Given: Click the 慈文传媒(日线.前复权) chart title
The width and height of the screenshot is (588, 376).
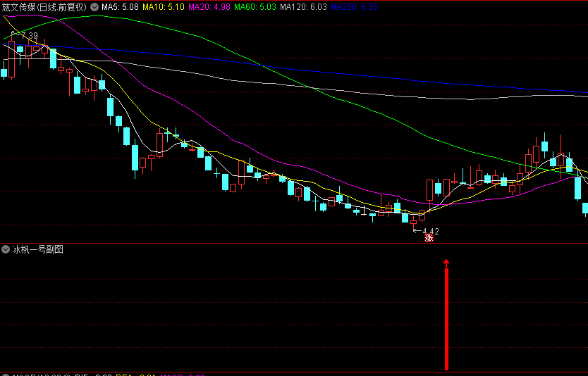Looking at the screenshot, I should point(44,7).
